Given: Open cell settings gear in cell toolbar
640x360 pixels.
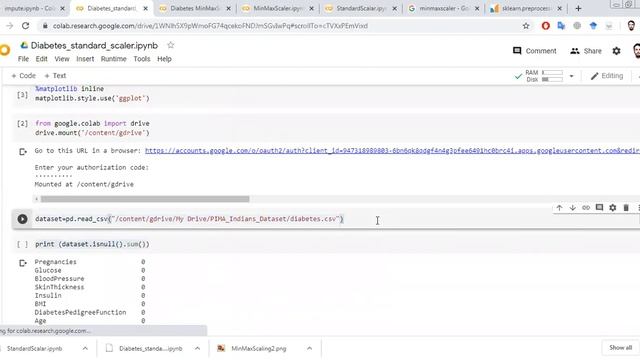Looking at the screenshot, I should click(x=613, y=208).
